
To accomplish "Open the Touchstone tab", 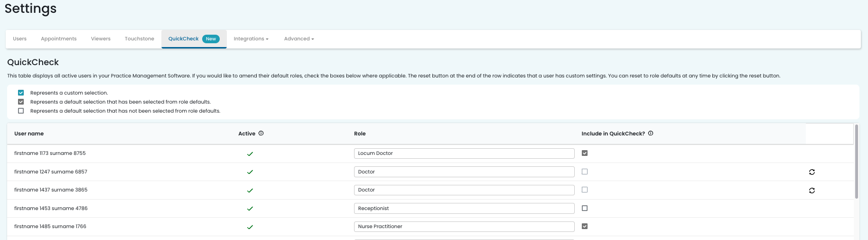I will point(140,39).
